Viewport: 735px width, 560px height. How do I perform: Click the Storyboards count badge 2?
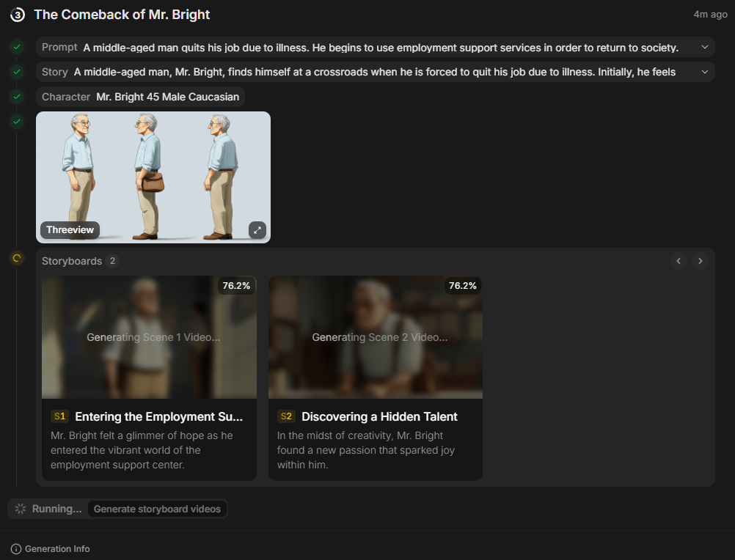112,261
